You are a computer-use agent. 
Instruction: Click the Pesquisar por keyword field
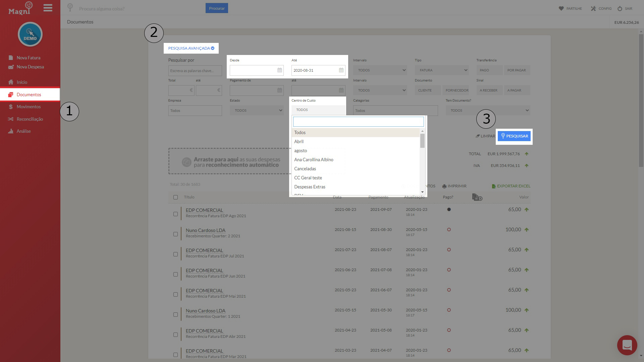195,70
